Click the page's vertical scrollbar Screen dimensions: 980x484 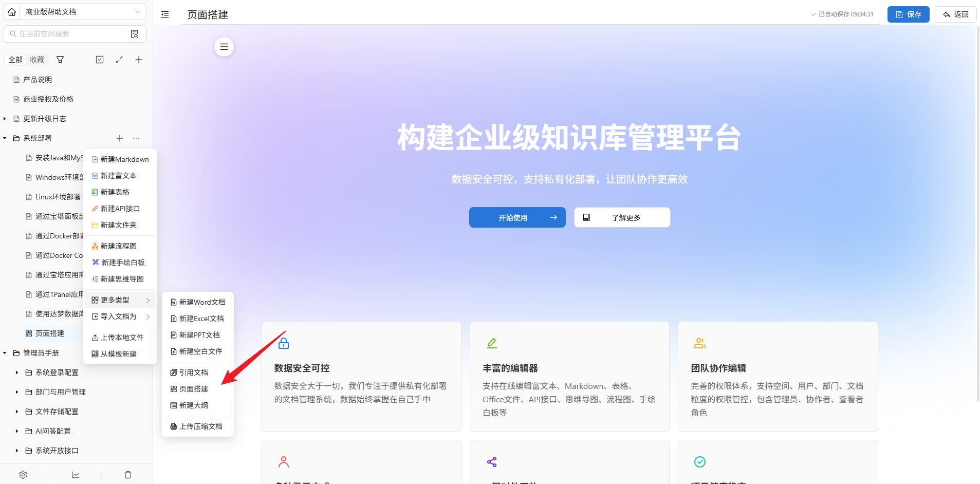[x=977, y=213]
